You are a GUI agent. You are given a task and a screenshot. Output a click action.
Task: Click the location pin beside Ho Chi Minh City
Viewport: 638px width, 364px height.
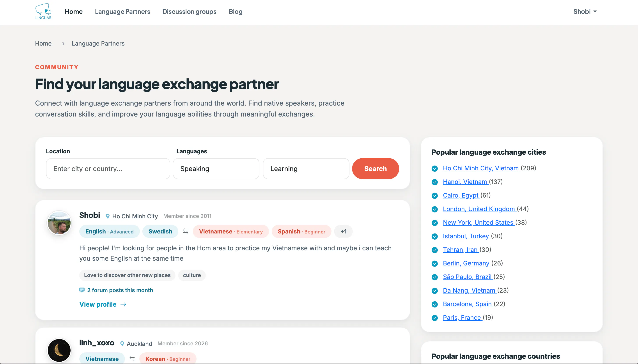pyautogui.click(x=108, y=216)
